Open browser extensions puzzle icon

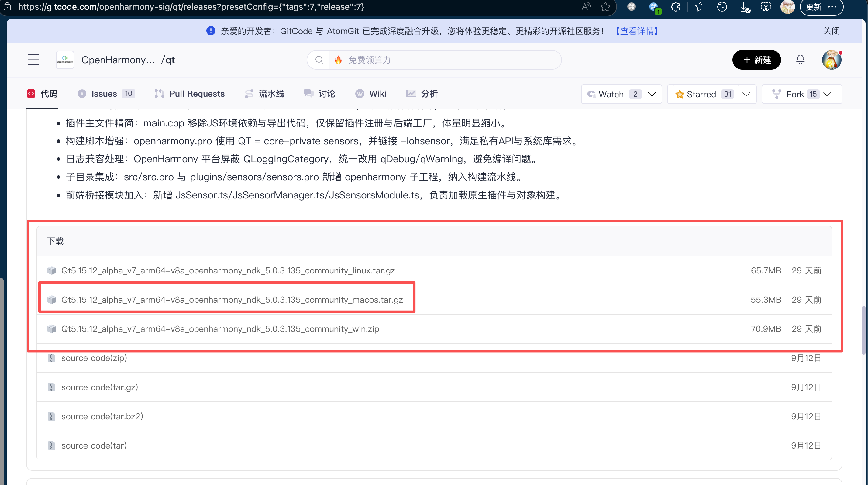coord(676,7)
